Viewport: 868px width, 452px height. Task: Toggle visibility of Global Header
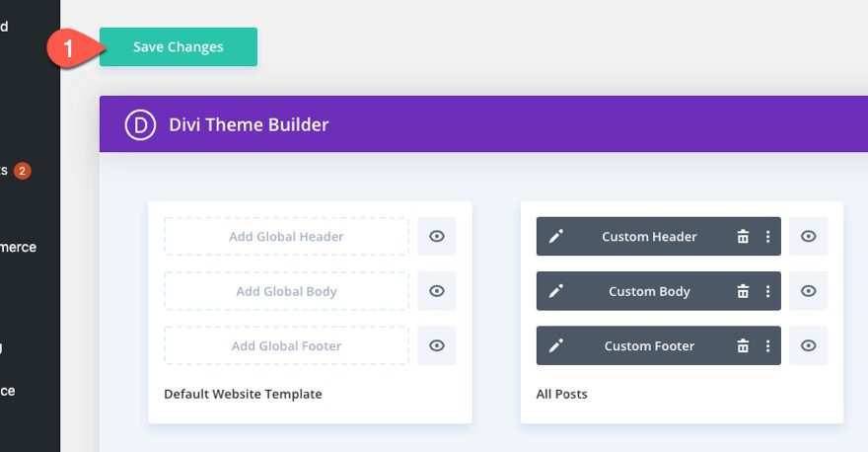(x=437, y=237)
